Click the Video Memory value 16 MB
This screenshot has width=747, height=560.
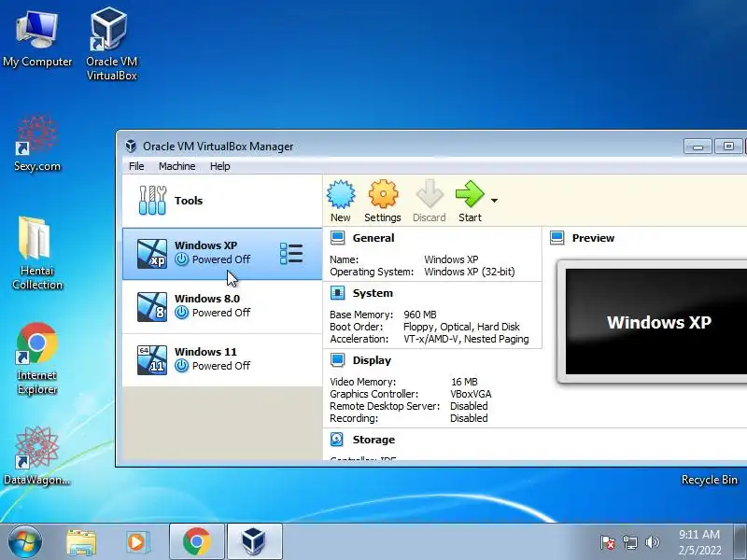coord(464,382)
